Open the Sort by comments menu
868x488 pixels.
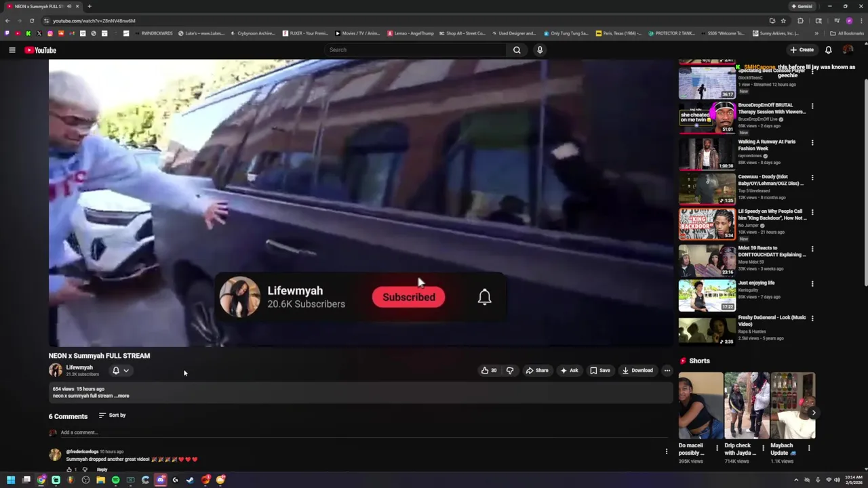pos(112,415)
